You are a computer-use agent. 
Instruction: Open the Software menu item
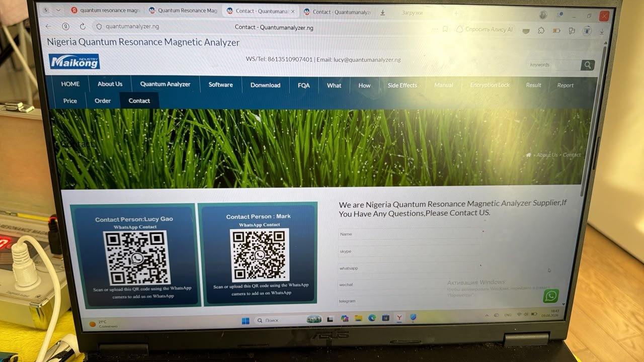coord(220,84)
